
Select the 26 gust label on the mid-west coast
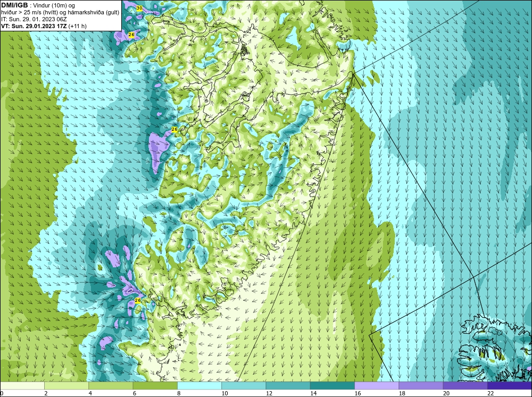(x=174, y=129)
